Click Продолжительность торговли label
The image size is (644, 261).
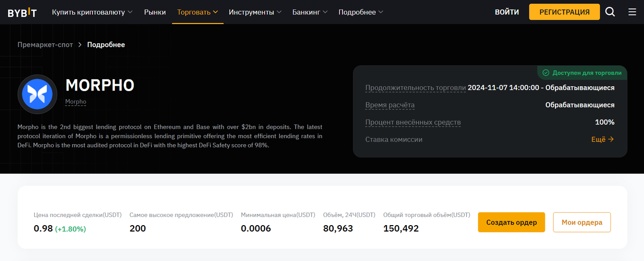click(416, 88)
